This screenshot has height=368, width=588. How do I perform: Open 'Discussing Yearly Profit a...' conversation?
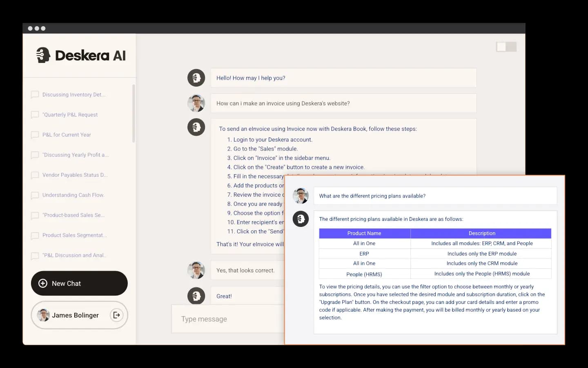coord(76,155)
